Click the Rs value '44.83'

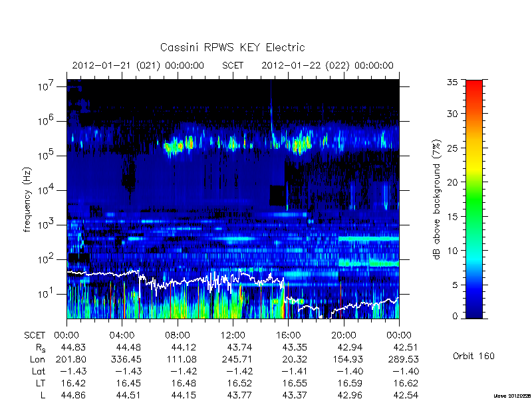pyautogui.click(x=73, y=347)
